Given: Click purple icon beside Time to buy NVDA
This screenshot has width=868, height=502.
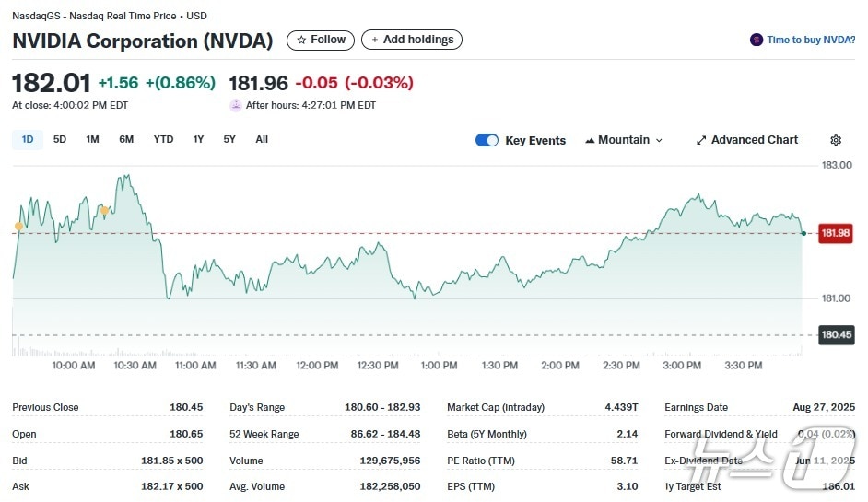Looking at the screenshot, I should click(757, 40).
